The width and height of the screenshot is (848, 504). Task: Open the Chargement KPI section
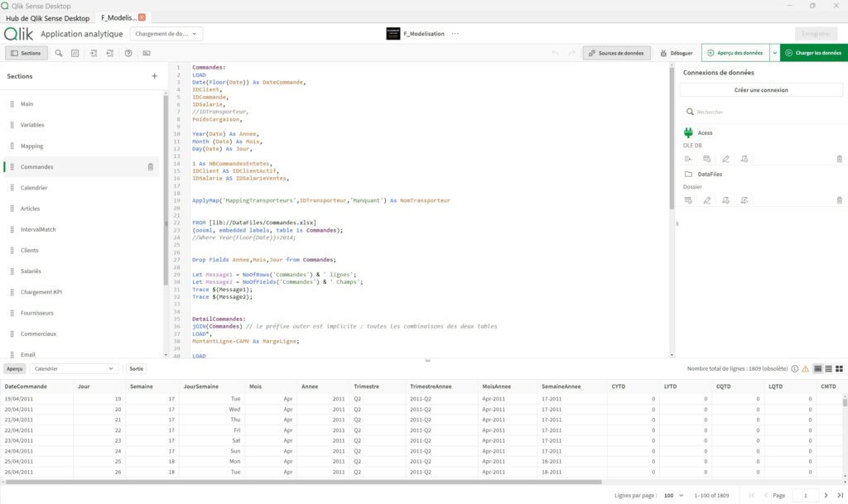pyautogui.click(x=81, y=292)
